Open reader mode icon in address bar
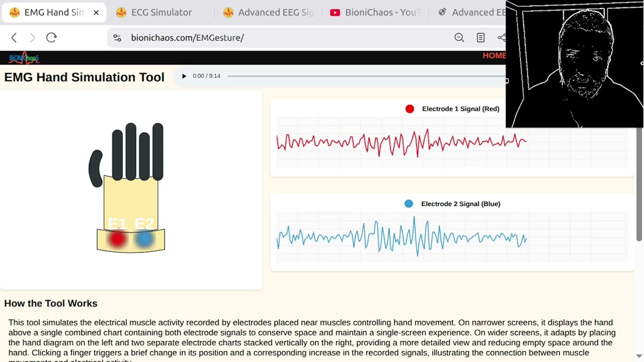The width and height of the screenshot is (644, 362). (x=480, y=38)
